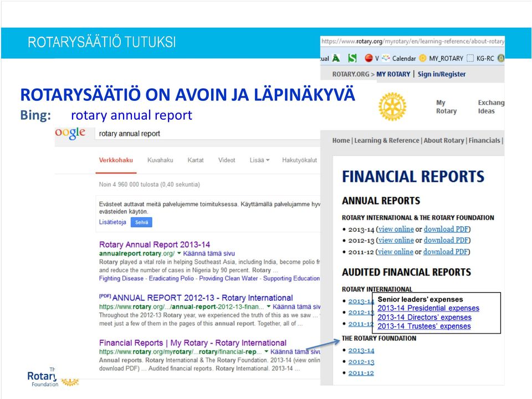Click the green 'S' bookmark icon
The image size is (532, 399).
[x=352, y=58]
